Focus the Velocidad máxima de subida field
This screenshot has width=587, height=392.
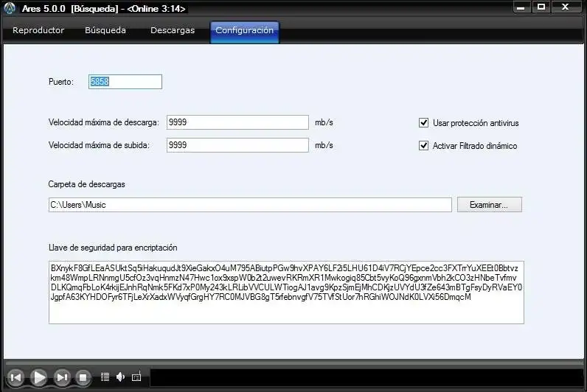tap(237, 145)
